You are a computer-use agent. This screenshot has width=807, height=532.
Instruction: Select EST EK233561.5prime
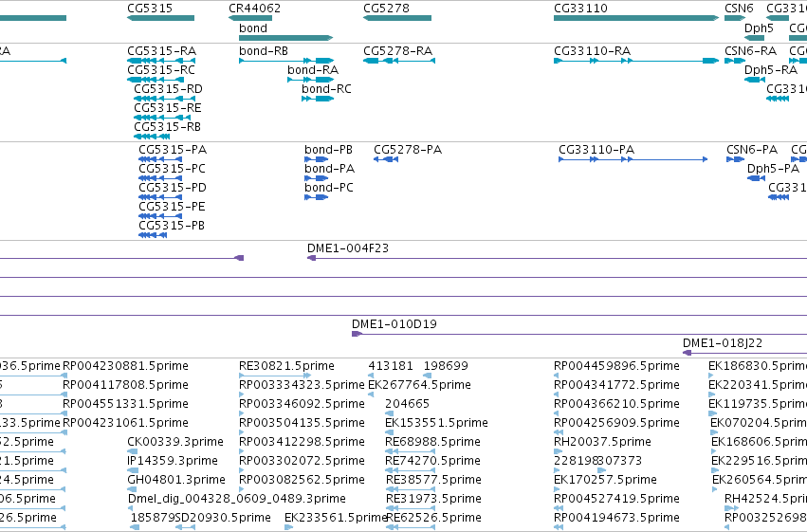[336, 518]
